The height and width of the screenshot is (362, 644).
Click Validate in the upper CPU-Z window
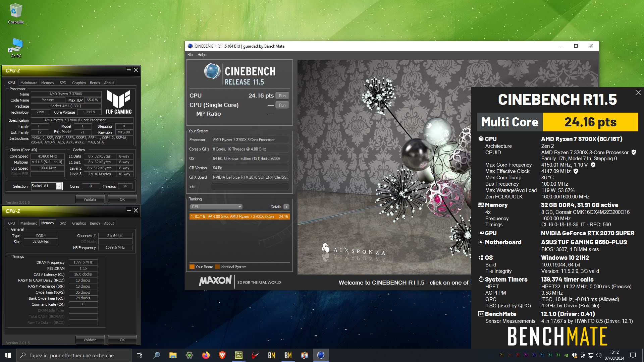click(90, 199)
